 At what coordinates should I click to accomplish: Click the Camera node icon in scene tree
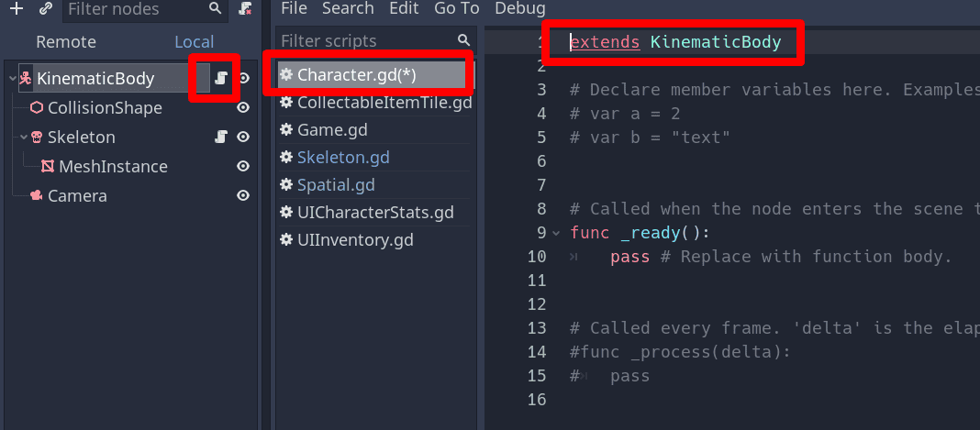coord(36,196)
